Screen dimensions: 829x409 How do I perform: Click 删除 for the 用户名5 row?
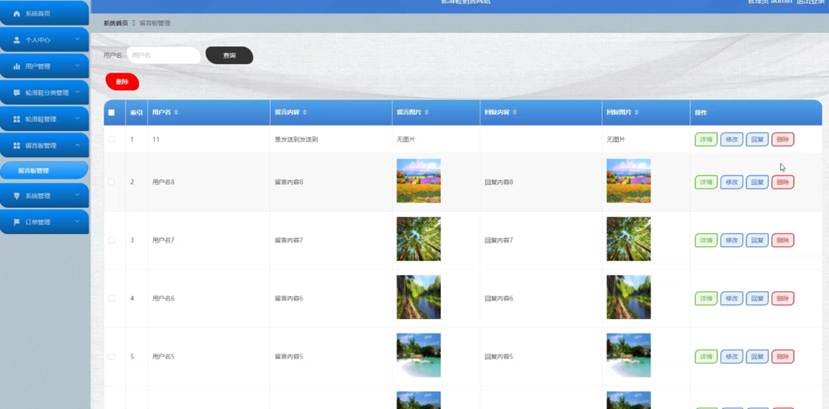click(782, 356)
